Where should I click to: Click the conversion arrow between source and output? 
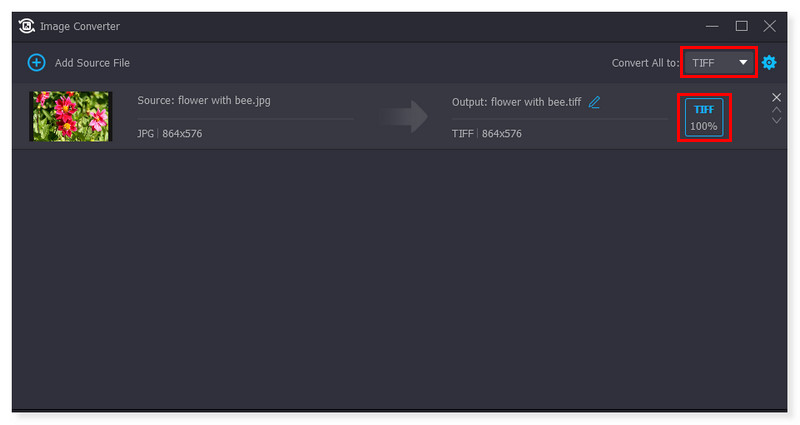tap(403, 117)
